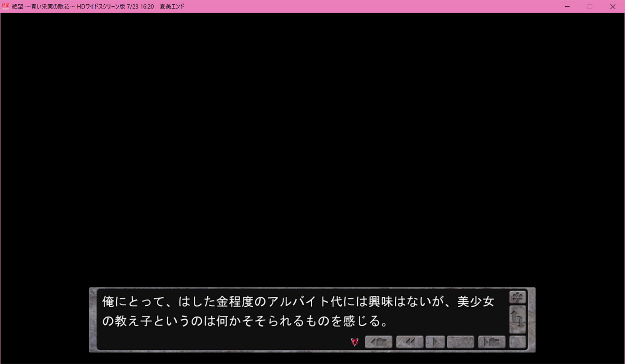Click the game application icon in title bar
The image size is (625, 364).
pos(6,6)
